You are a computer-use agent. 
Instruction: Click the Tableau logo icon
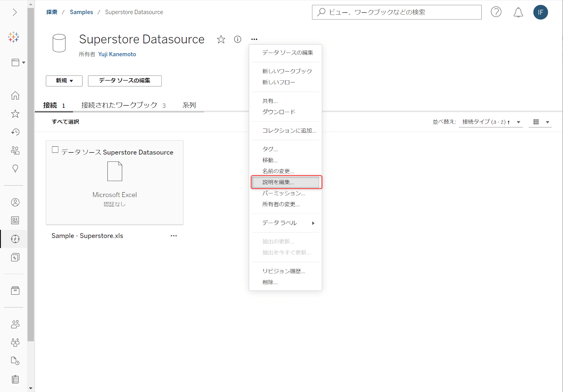(14, 37)
